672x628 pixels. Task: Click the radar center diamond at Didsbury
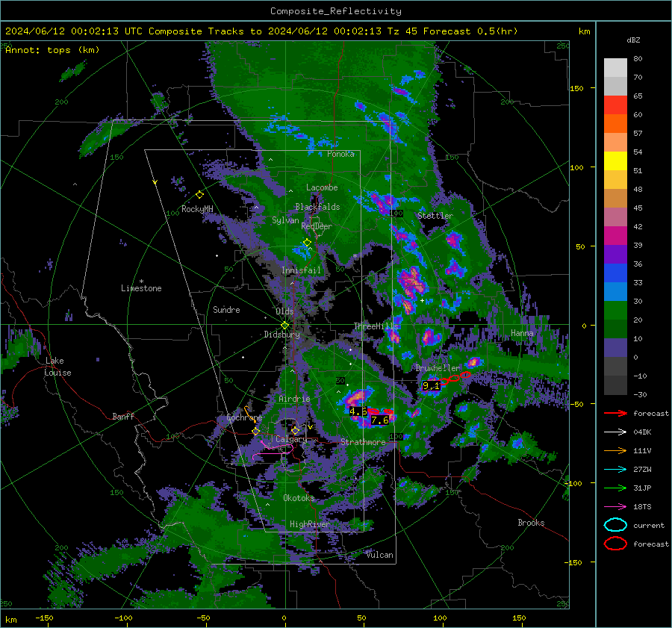[284, 326]
